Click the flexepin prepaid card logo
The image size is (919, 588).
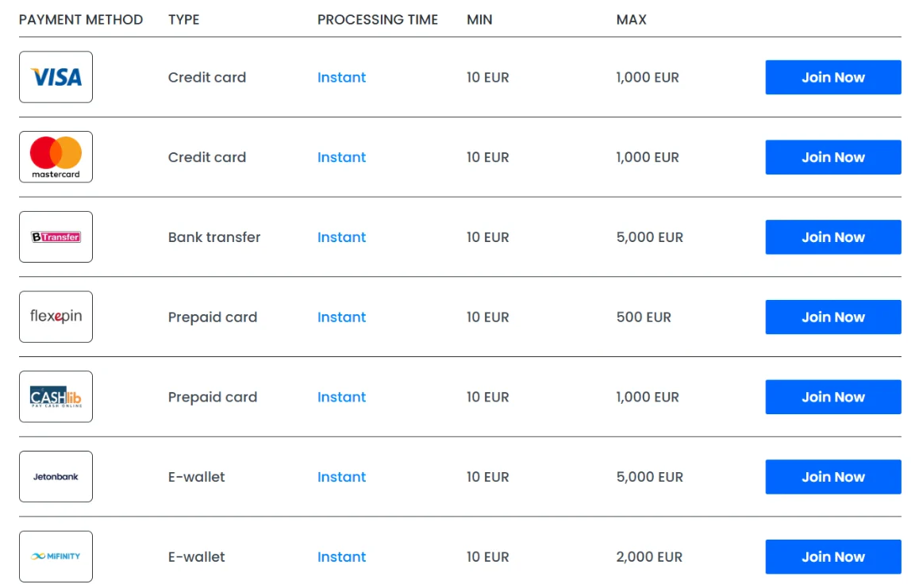tap(56, 317)
